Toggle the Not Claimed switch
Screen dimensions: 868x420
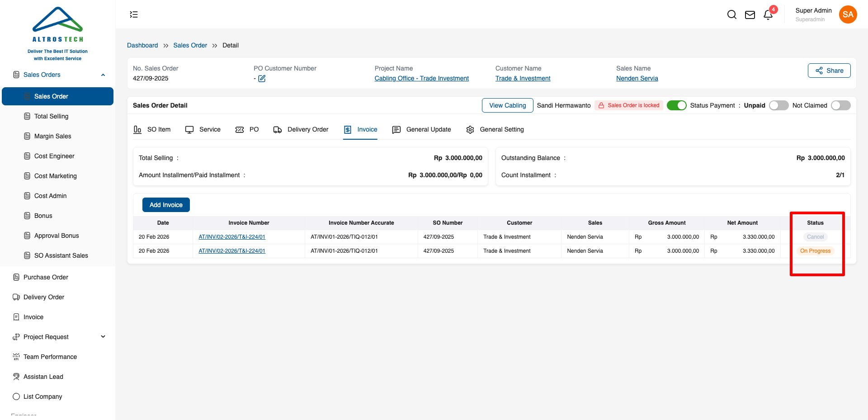[x=840, y=105]
